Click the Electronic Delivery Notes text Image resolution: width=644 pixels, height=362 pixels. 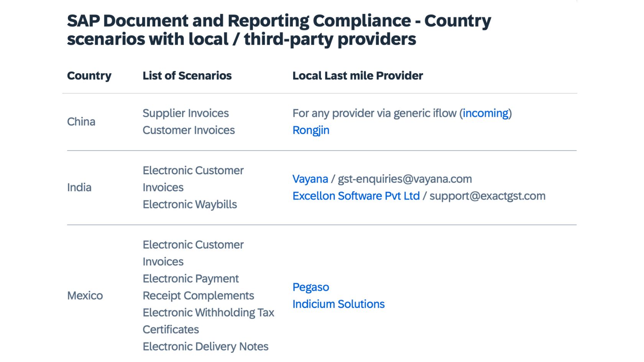coord(205,347)
